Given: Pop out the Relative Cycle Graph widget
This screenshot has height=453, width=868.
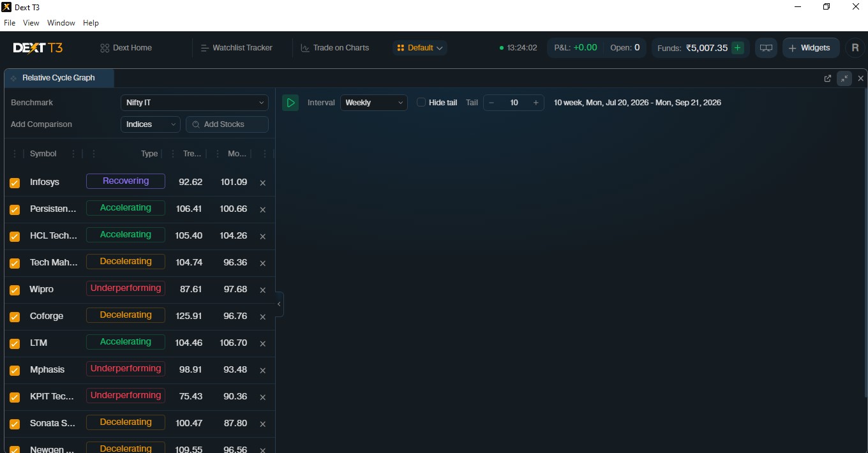Looking at the screenshot, I should [x=828, y=78].
